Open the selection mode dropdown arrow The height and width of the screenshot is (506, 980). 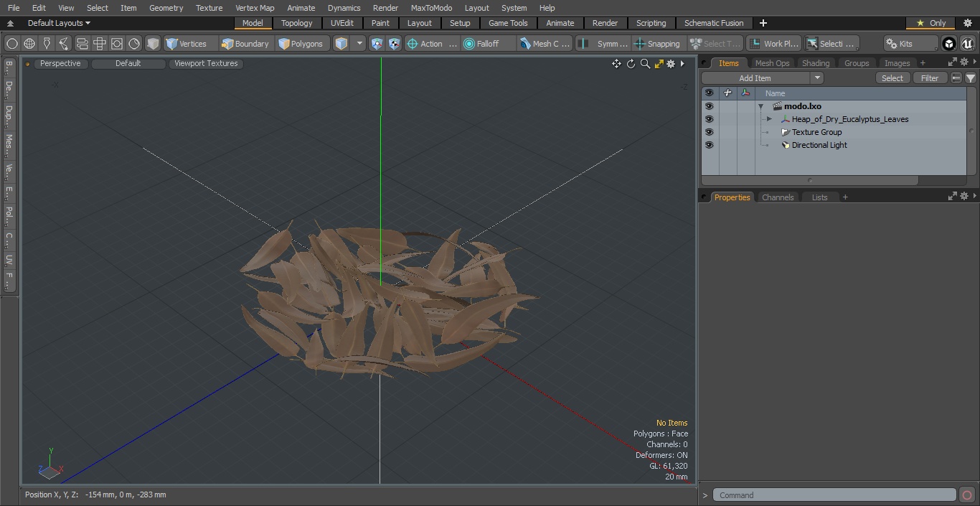click(360, 44)
